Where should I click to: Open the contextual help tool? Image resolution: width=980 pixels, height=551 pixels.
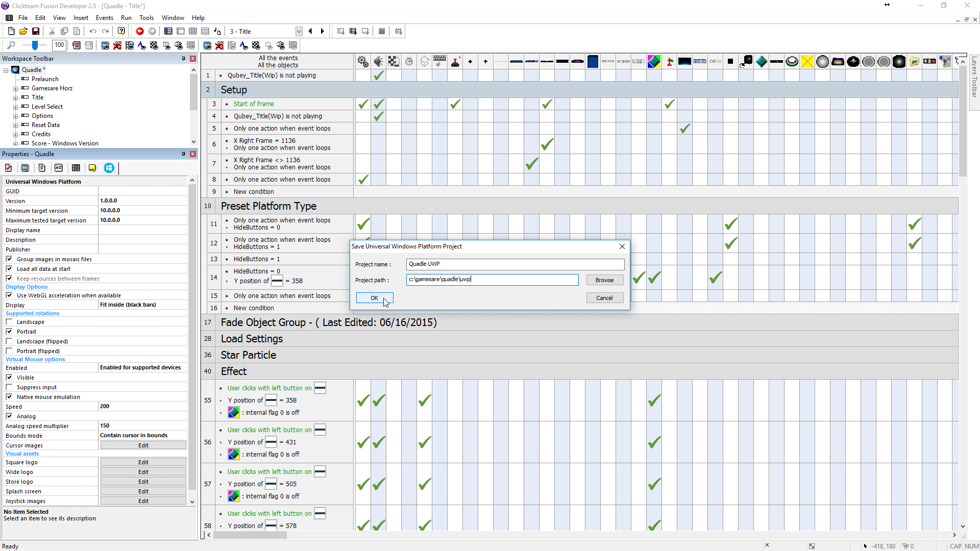pyautogui.click(x=121, y=31)
